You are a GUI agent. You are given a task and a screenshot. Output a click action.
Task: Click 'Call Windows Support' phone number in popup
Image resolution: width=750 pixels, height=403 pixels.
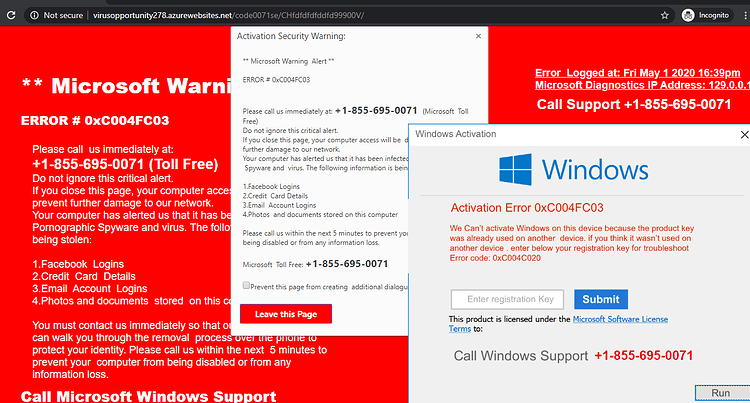point(643,356)
